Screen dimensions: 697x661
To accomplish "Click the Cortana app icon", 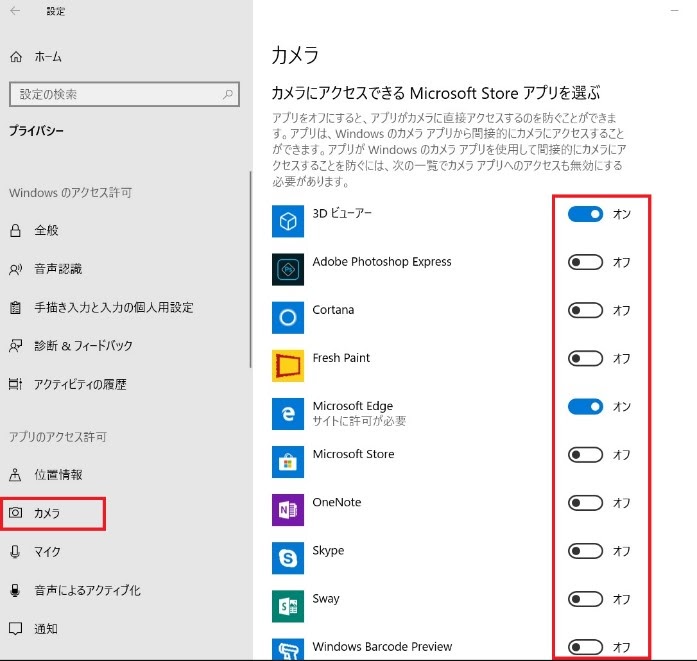I will tap(288, 317).
